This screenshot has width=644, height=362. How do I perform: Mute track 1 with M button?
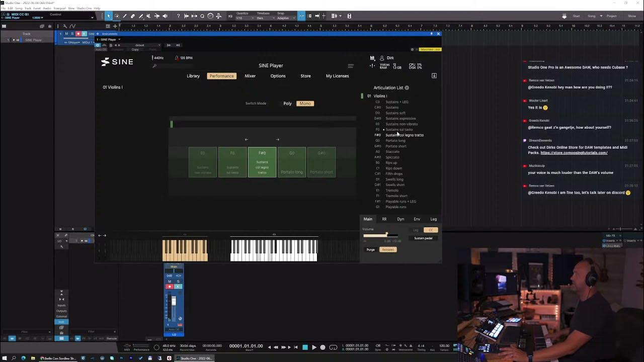[x=66, y=34]
